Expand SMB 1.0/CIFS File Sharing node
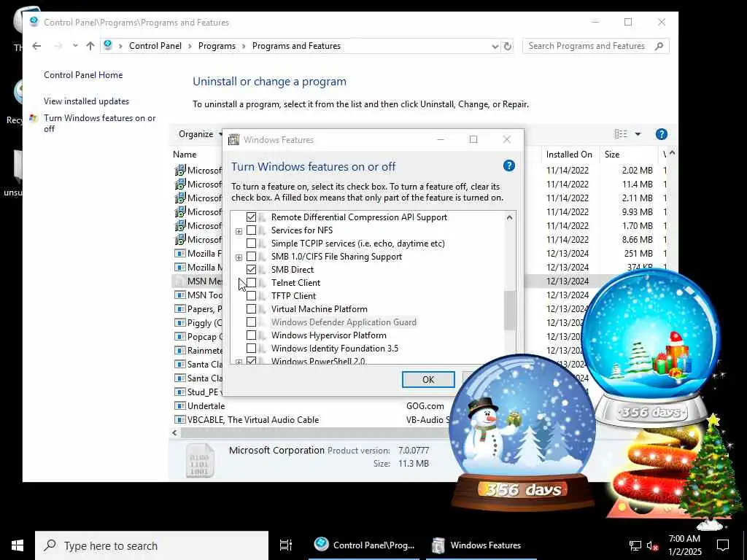The image size is (747, 560). (x=239, y=257)
